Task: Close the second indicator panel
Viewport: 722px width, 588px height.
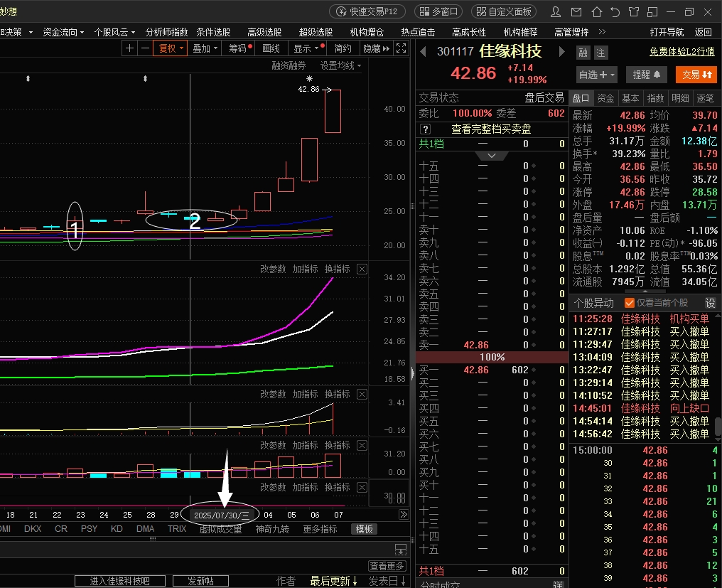Action: coord(362,394)
